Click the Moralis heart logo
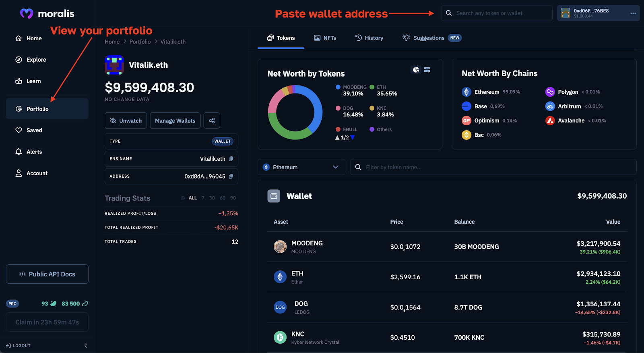 [27, 14]
